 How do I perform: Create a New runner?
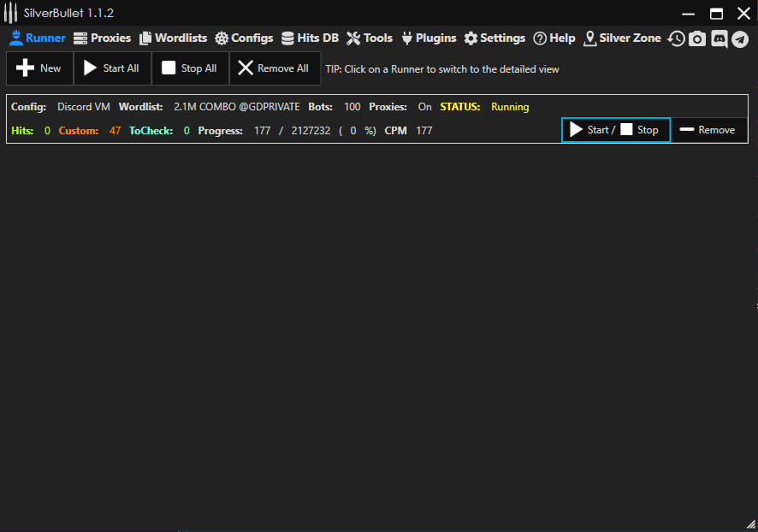(x=39, y=68)
